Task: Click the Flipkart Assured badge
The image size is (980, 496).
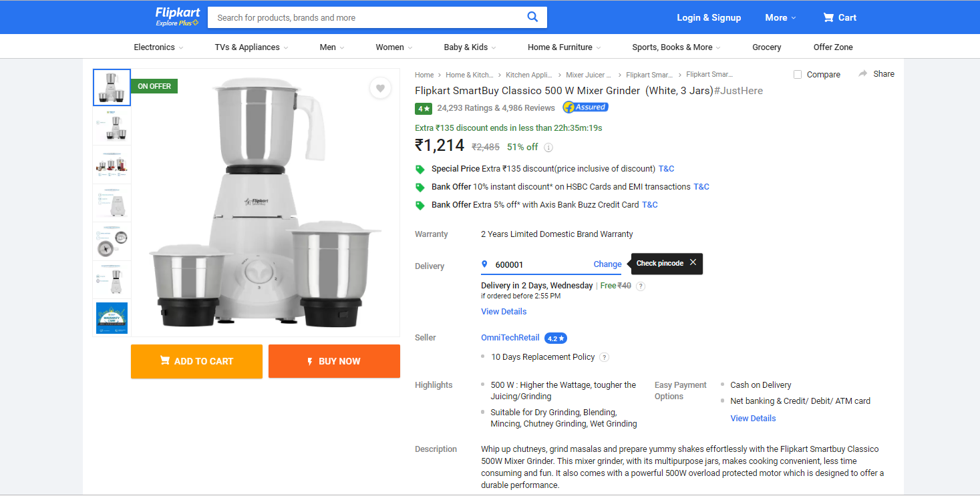Action: [585, 107]
